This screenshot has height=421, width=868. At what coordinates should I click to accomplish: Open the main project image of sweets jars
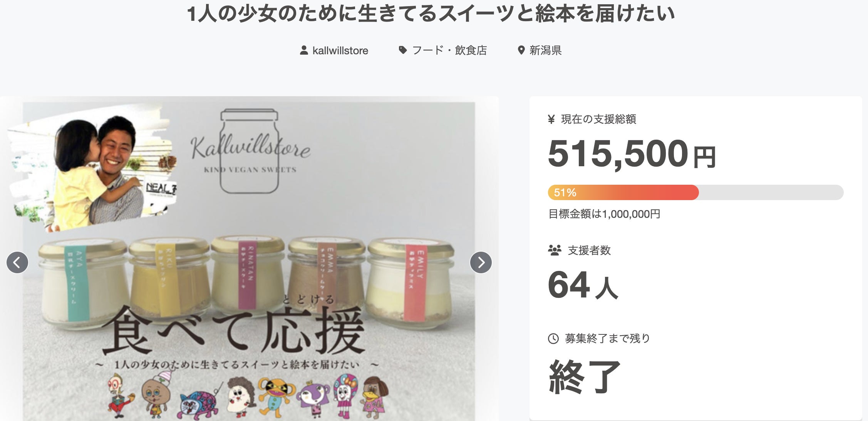click(249, 259)
